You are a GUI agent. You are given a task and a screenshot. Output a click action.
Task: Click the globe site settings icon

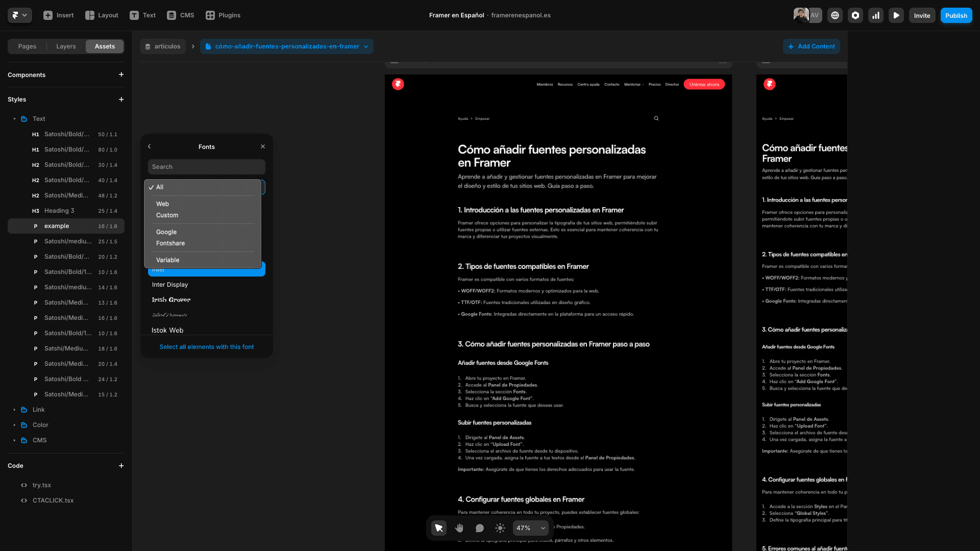tap(835, 15)
